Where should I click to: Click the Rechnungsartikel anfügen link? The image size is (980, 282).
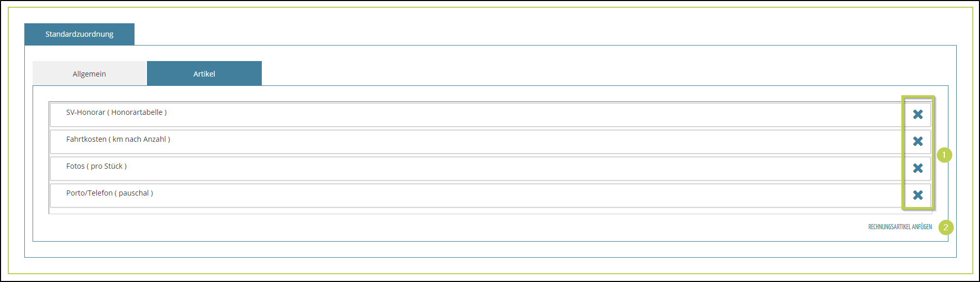(900, 227)
